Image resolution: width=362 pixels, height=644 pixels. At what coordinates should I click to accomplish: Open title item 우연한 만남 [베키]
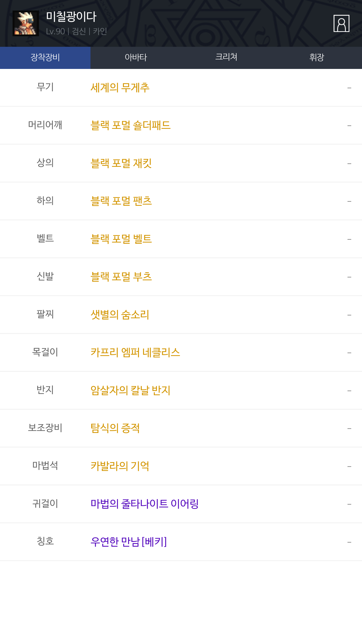128,542
